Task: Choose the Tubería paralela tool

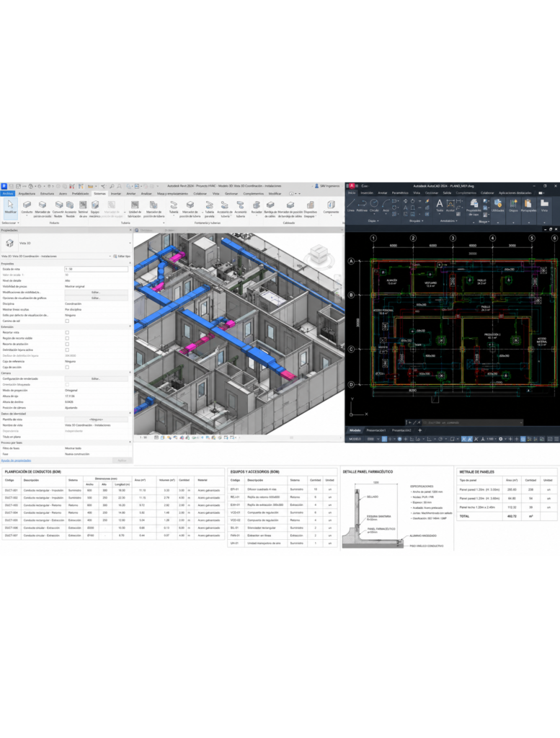Action: tap(210, 208)
